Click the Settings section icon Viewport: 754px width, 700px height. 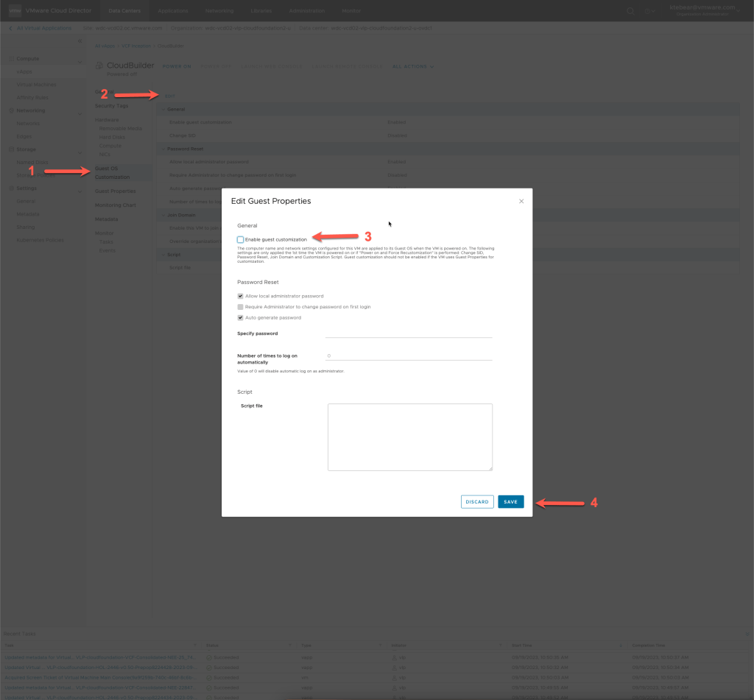pos(11,188)
